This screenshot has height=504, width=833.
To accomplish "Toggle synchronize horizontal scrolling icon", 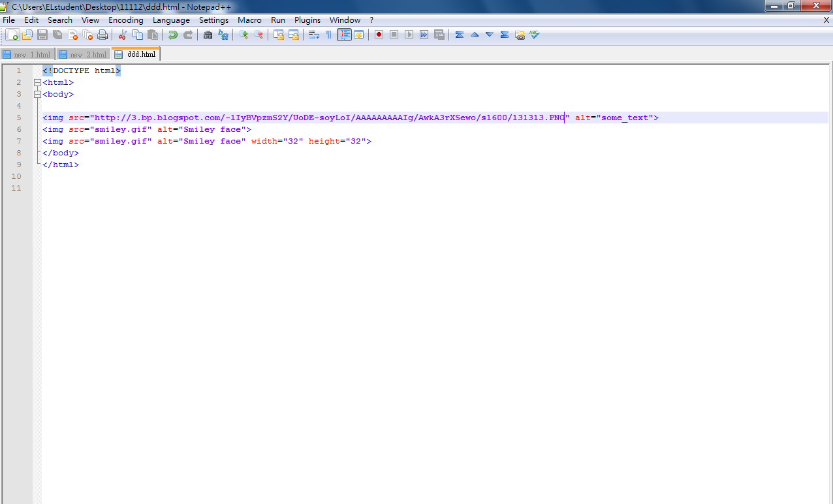I will tap(294, 35).
